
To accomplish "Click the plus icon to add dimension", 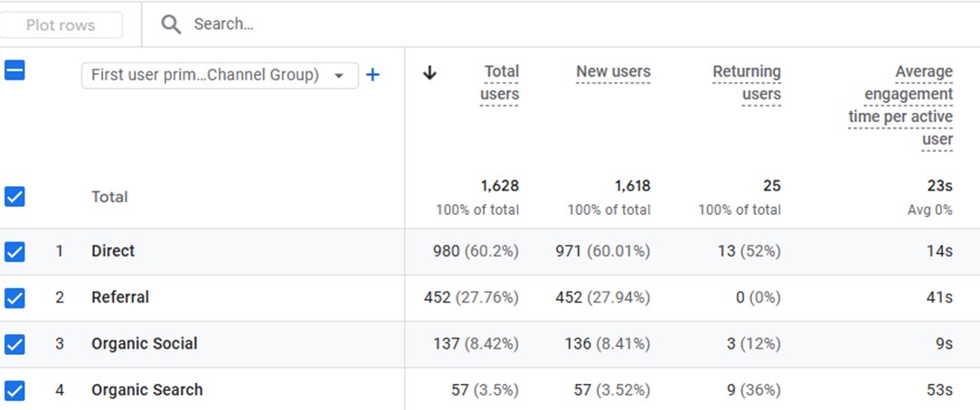I will click(372, 75).
